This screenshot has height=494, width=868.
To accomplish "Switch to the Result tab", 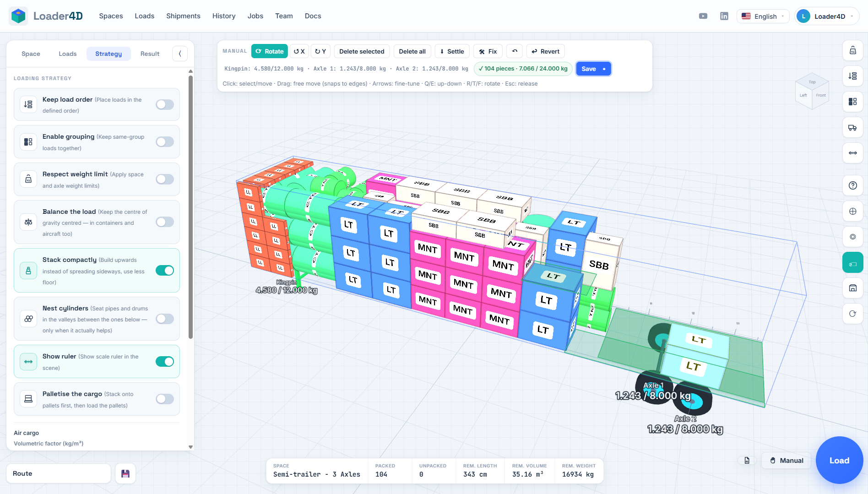I will point(150,54).
